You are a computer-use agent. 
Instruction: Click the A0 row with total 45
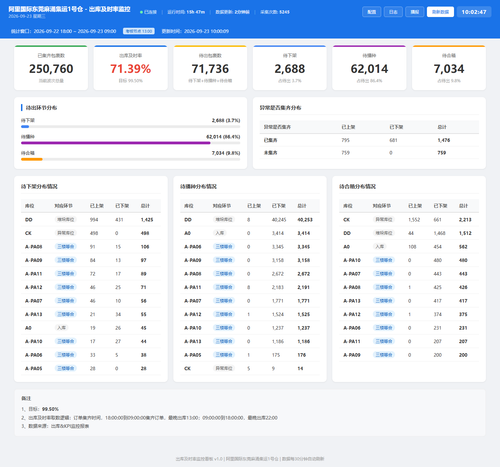point(91,328)
